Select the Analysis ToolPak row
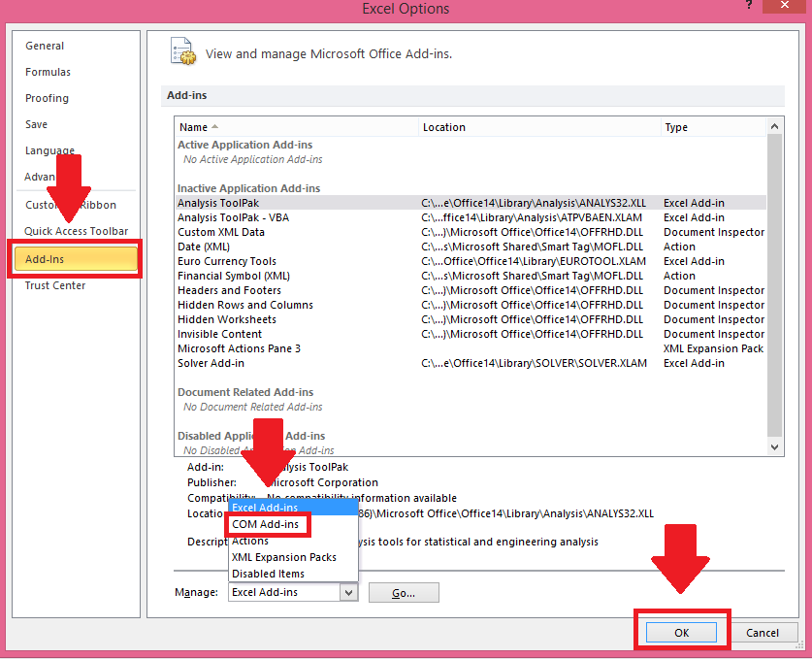The image size is (812, 659). [471, 203]
